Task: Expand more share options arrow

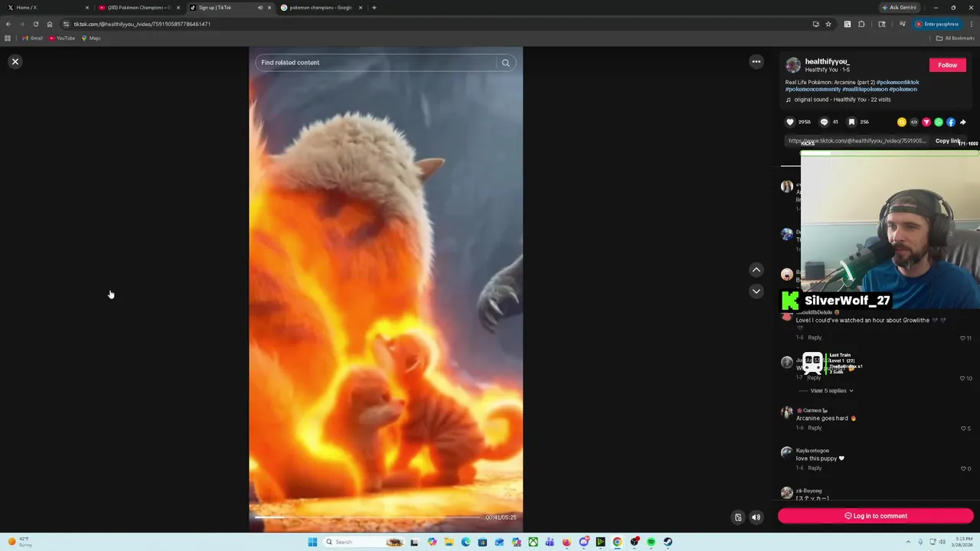Action: [963, 122]
